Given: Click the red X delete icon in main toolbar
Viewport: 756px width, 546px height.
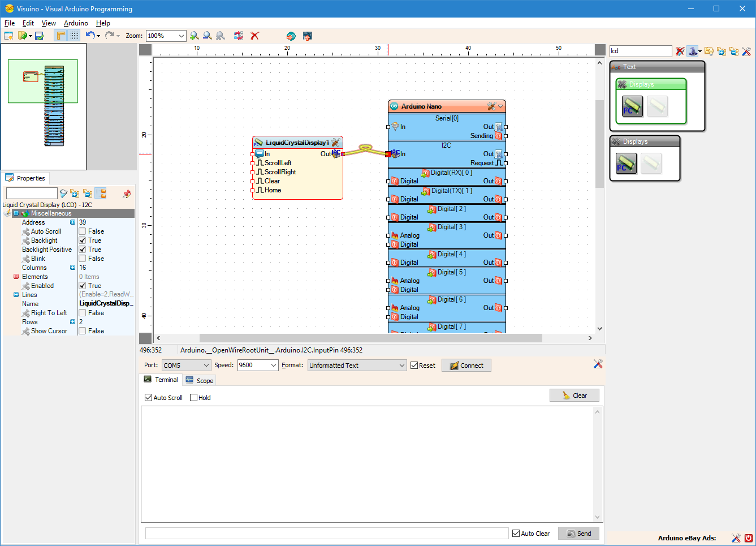Looking at the screenshot, I should pos(255,36).
